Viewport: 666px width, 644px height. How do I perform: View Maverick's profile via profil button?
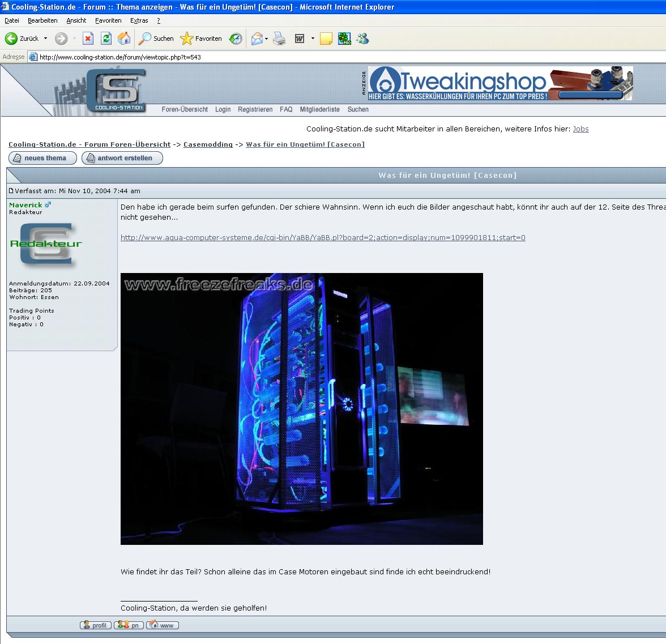[x=96, y=625]
